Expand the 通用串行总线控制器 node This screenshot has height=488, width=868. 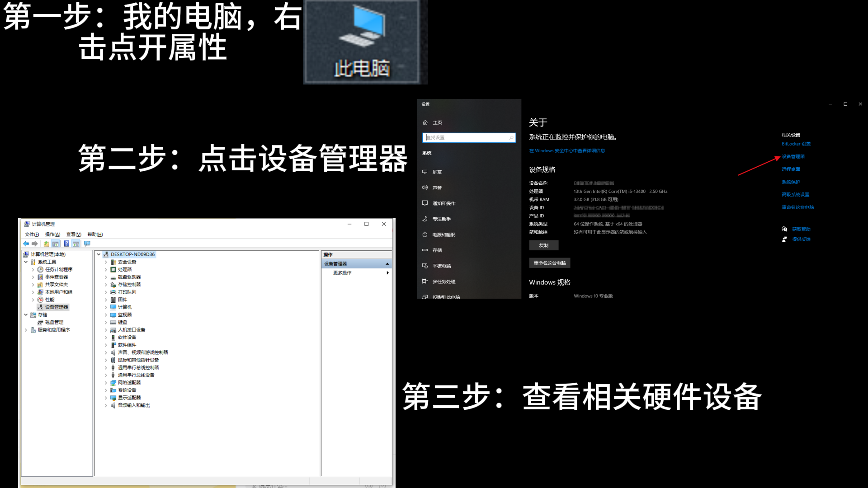[106, 368]
